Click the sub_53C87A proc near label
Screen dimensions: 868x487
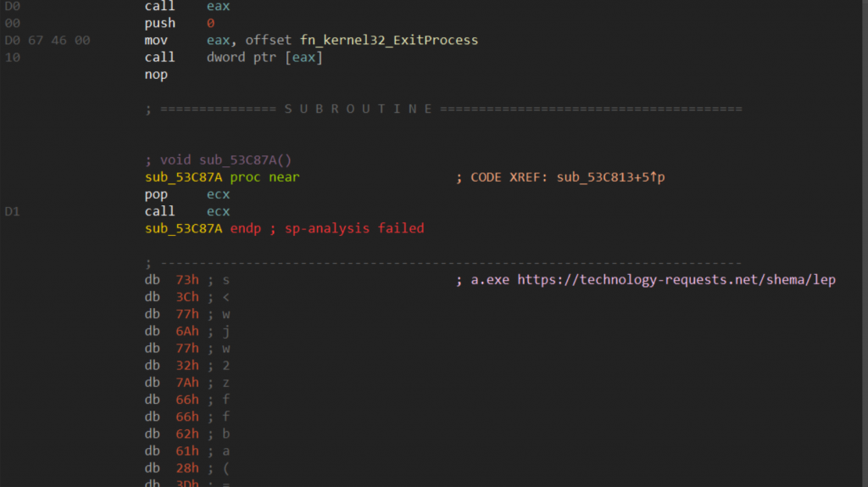[222, 177]
